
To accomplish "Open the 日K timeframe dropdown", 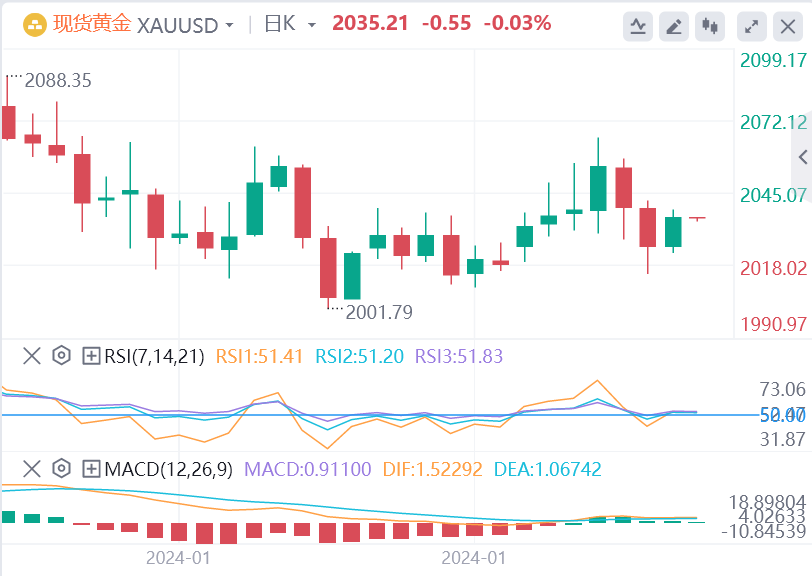I will click(311, 24).
